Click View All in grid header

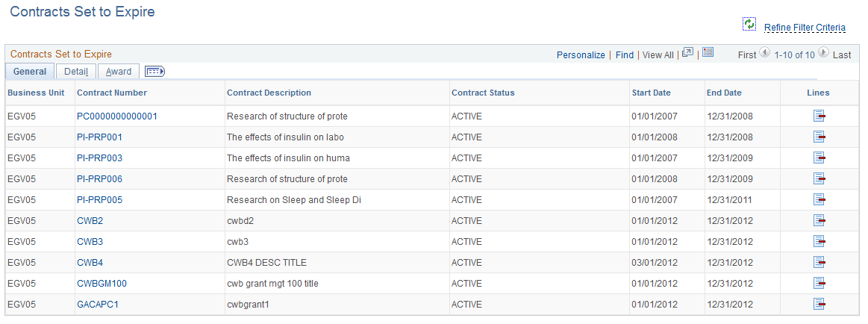coord(658,54)
